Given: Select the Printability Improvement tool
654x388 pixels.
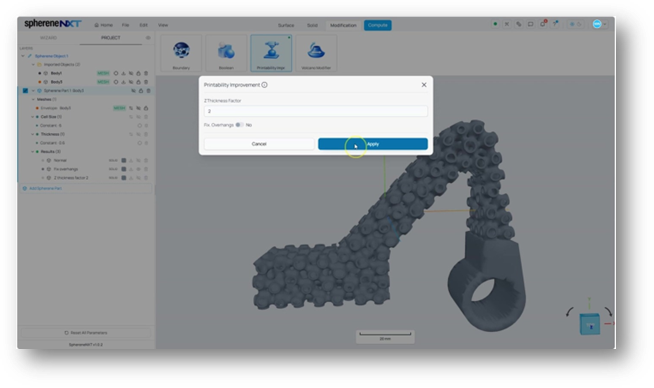Looking at the screenshot, I should 271,53.
